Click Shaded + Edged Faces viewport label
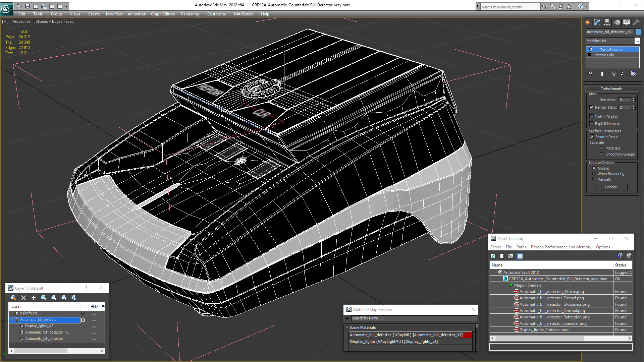Screen dimensions: 644x362 (54, 21)
